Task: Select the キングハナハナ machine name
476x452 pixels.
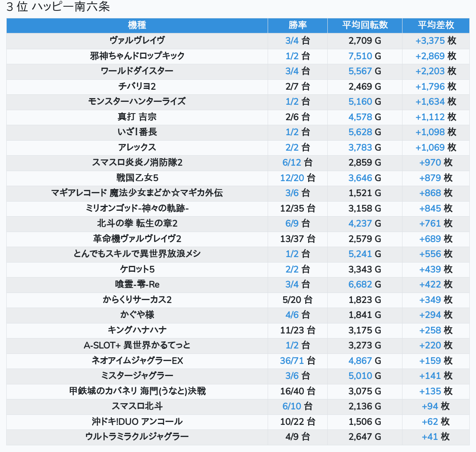Action: coord(137,330)
